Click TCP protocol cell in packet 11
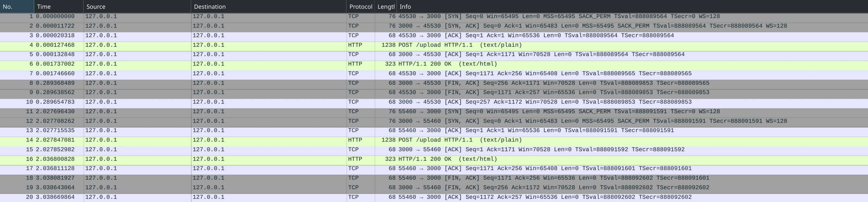 click(x=354, y=111)
